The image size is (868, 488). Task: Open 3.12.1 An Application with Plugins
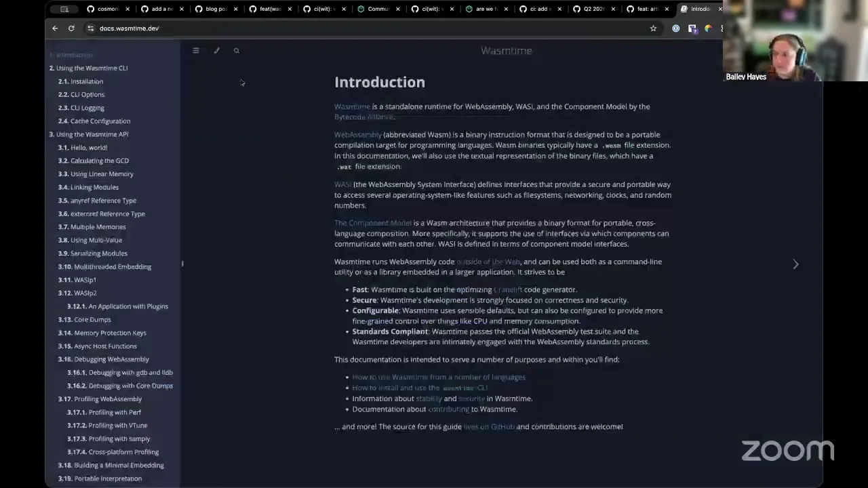(118, 306)
